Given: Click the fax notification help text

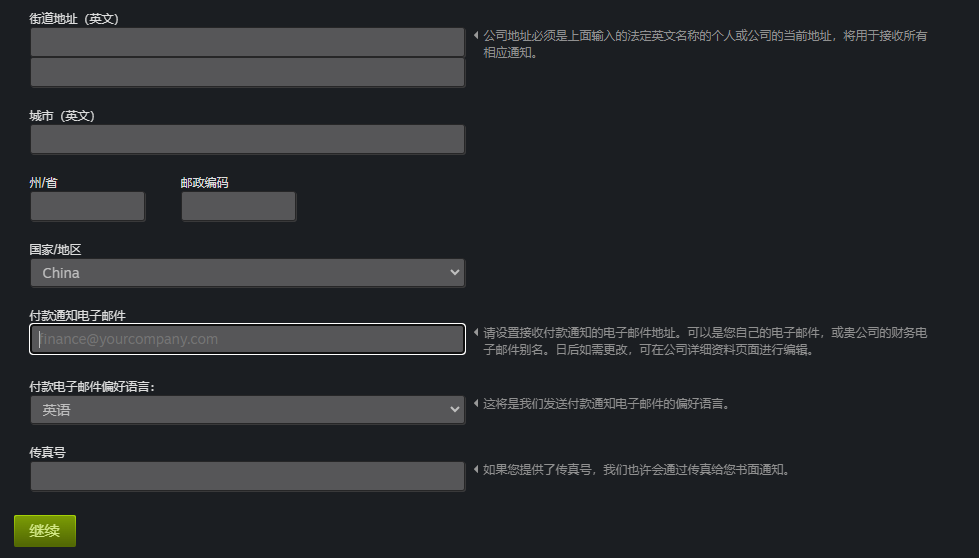Looking at the screenshot, I should (636, 469).
